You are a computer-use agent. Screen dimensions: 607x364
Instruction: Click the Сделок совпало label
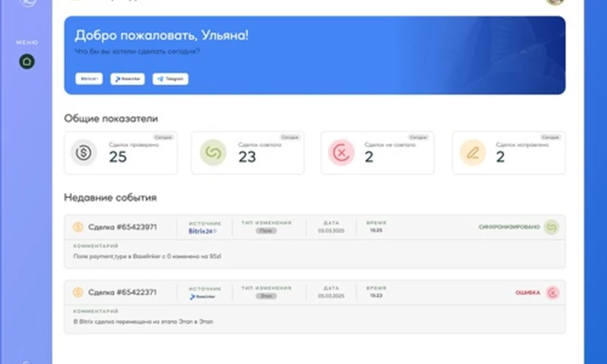[x=259, y=145]
